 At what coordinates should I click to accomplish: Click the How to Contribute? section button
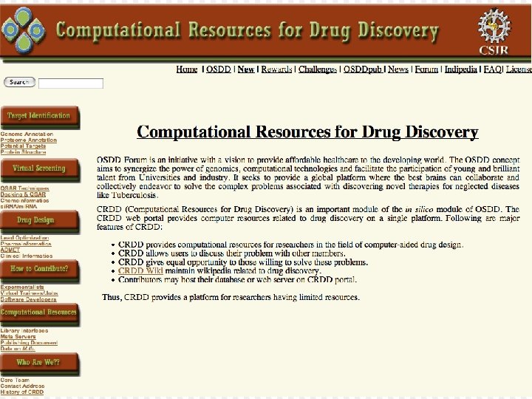point(40,270)
